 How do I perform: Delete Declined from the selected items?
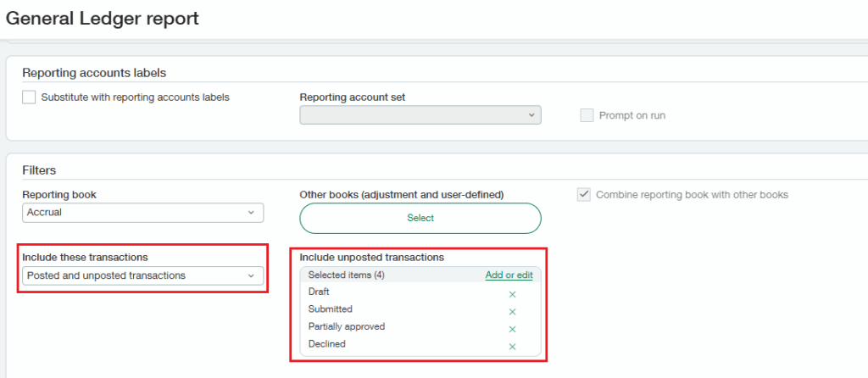pos(512,347)
